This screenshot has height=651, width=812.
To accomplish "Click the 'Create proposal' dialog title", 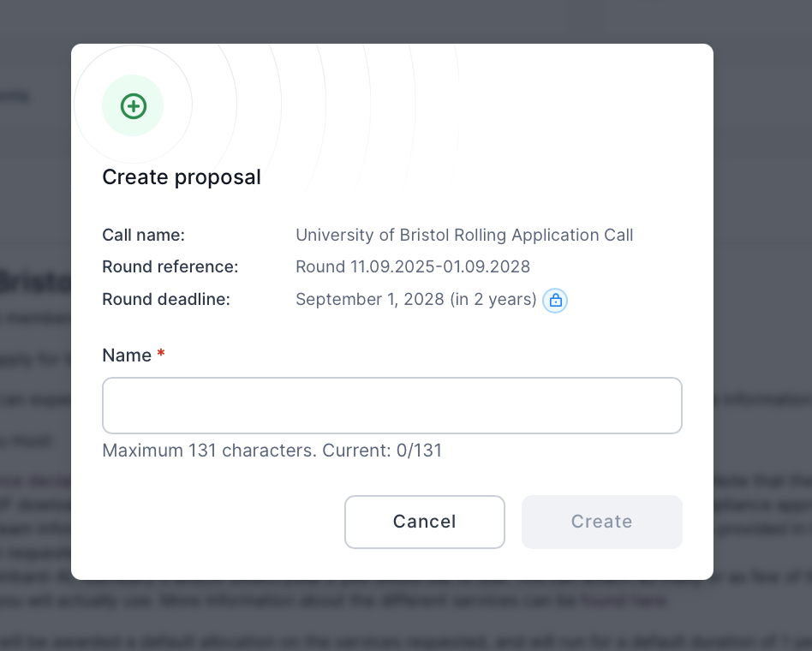I will coord(182,177).
